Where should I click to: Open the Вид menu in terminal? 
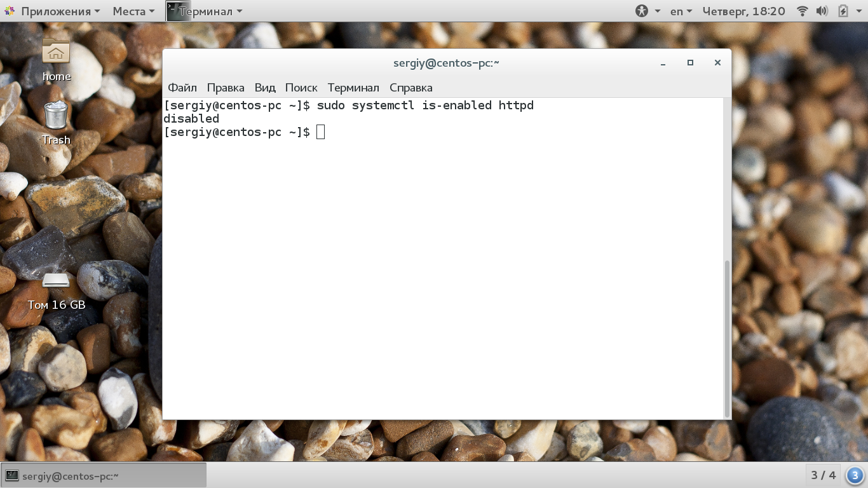pos(265,88)
